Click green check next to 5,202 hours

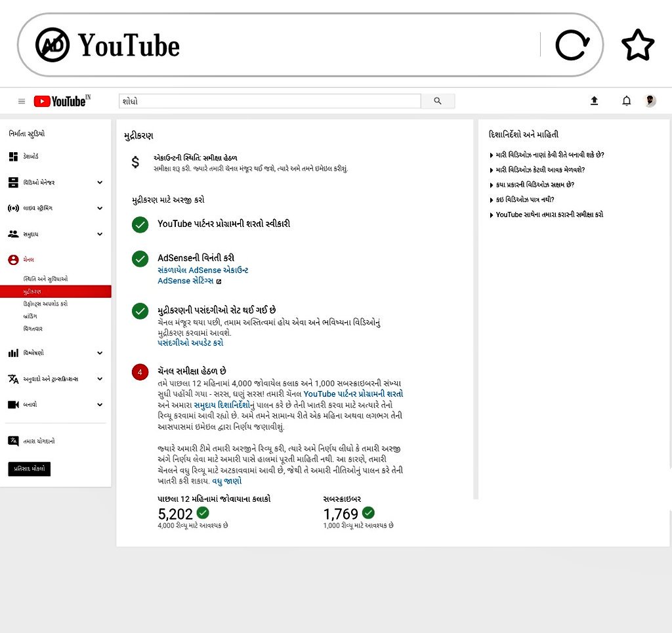click(x=203, y=512)
